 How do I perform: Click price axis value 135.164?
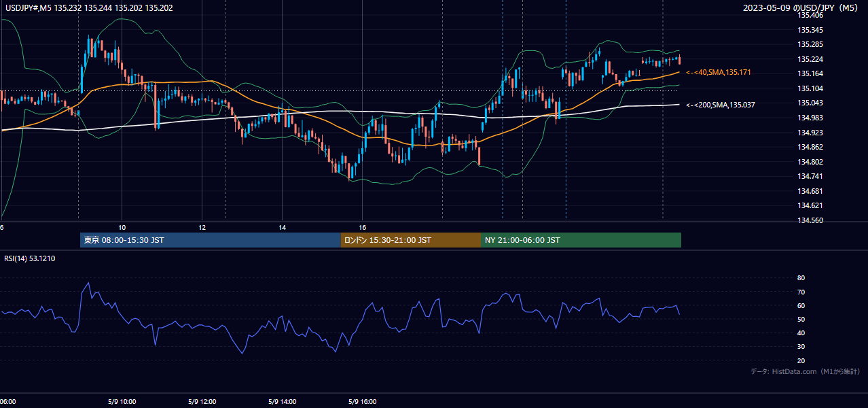(810, 74)
